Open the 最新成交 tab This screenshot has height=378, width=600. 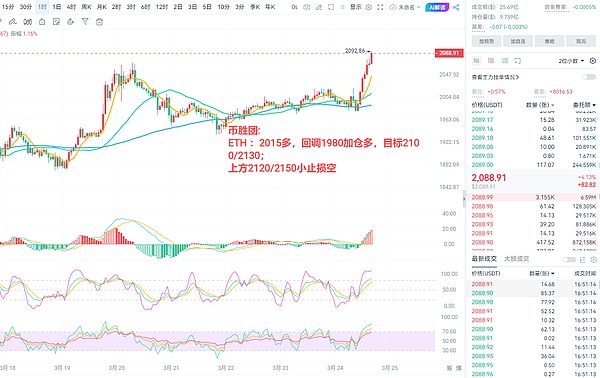[x=484, y=259]
